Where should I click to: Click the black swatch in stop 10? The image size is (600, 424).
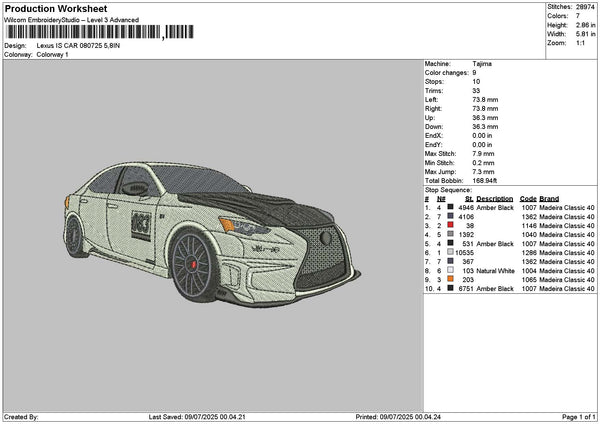(451, 289)
